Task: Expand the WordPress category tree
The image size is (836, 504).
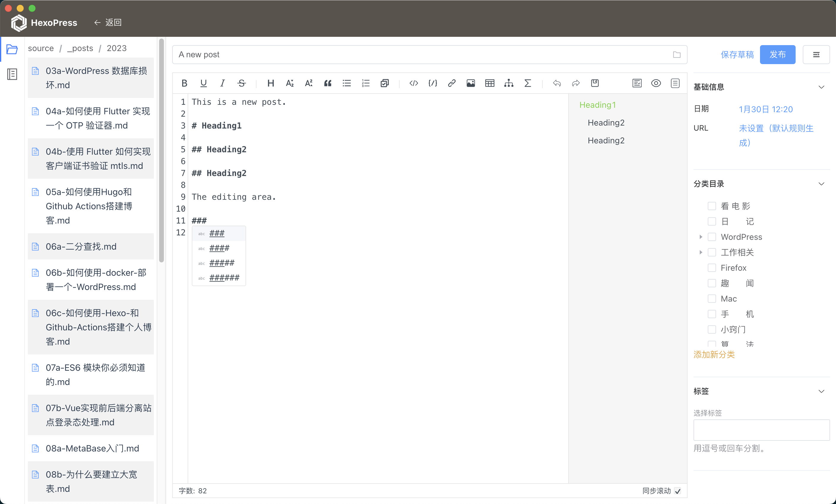Action: click(701, 237)
